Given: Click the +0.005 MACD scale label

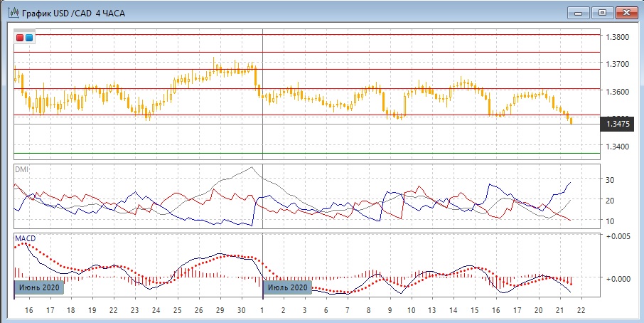Looking at the screenshot, I should 616,236.
